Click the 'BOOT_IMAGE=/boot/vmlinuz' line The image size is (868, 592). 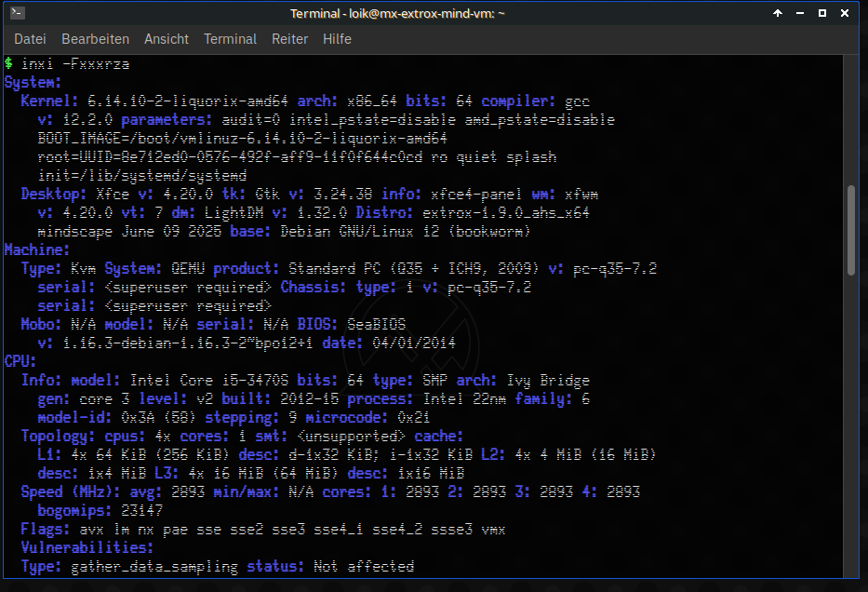(242, 139)
